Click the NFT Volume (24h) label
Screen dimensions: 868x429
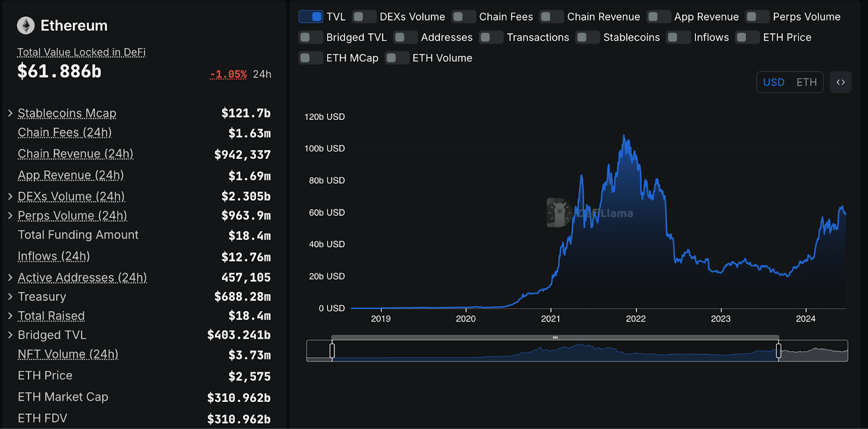(x=68, y=354)
